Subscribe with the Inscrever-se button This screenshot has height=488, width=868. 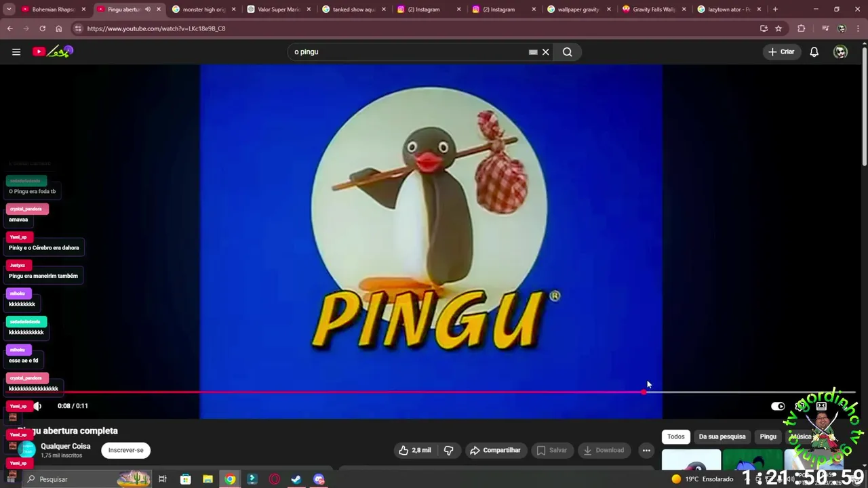126,450
